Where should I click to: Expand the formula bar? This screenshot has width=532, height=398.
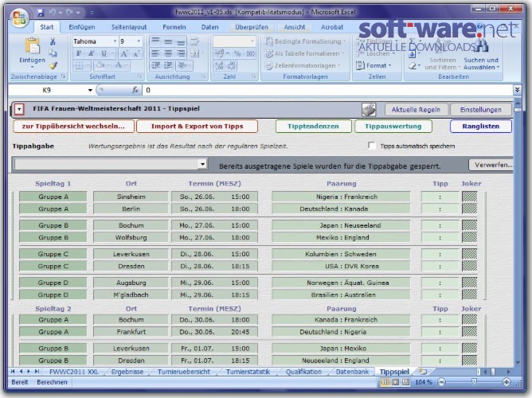click(517, 90)
